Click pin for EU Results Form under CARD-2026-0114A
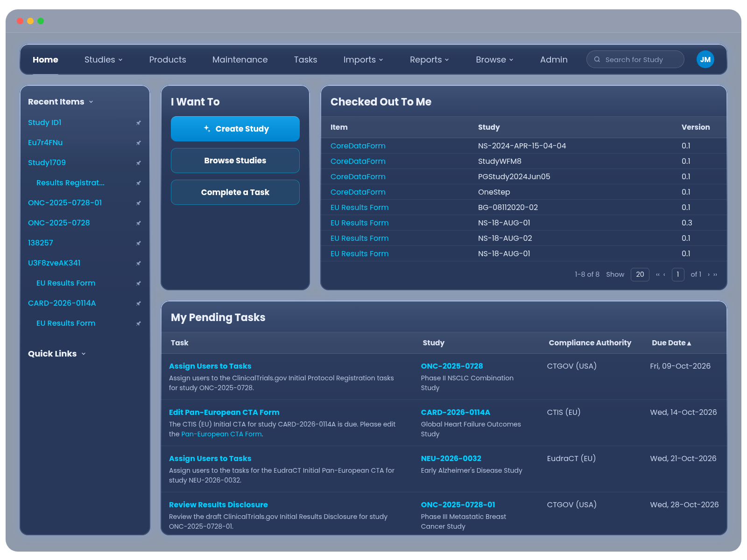Screen dimensions: 747x560 138,323
